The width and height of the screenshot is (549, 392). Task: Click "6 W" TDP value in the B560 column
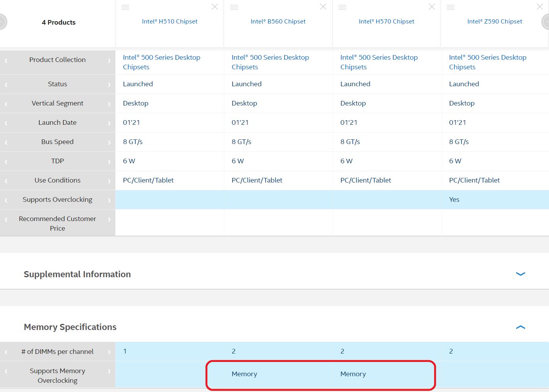tap(238, 161)
